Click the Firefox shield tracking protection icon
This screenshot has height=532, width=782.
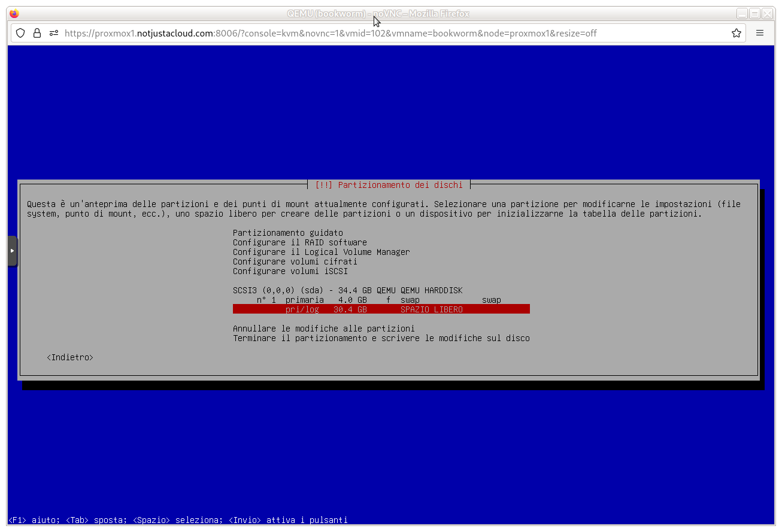(x=20, y=33)
